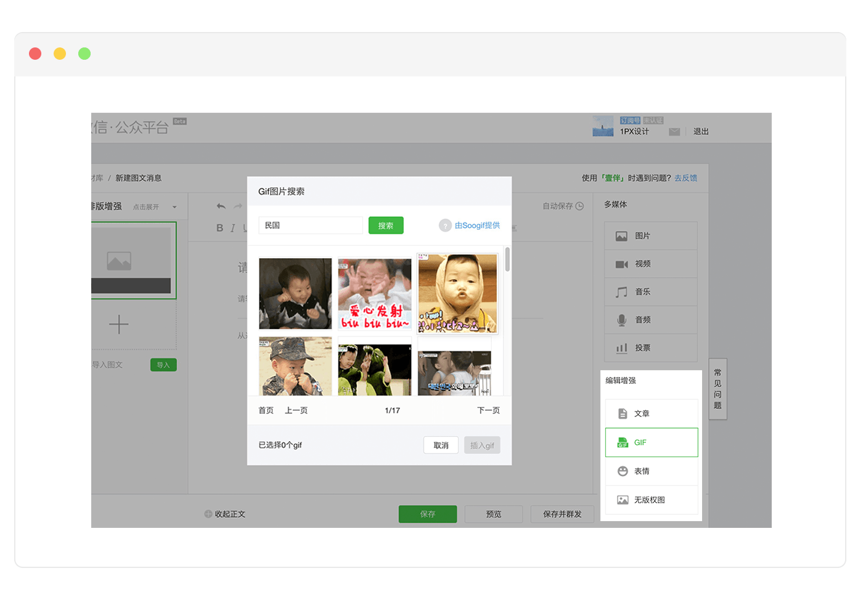This screenshot has width=863, height=616.
Task: Click the 音频 microphone audio icon
Action: (x=621, y=320)
